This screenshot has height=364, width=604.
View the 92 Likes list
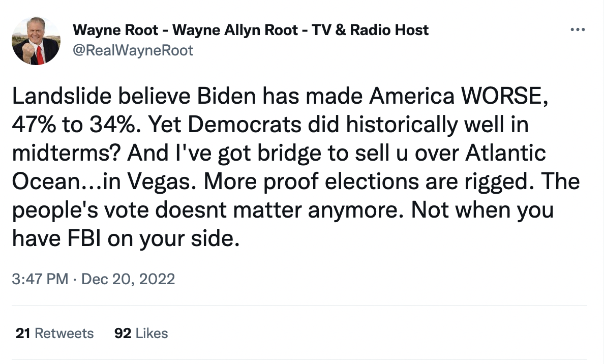pyautogui.click(x=141, y=333)
